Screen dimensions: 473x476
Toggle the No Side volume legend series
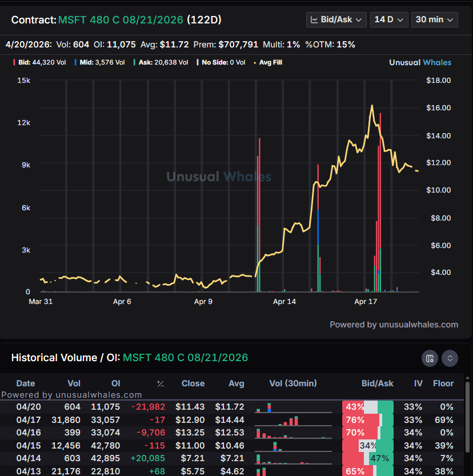(x=221, y=62)
